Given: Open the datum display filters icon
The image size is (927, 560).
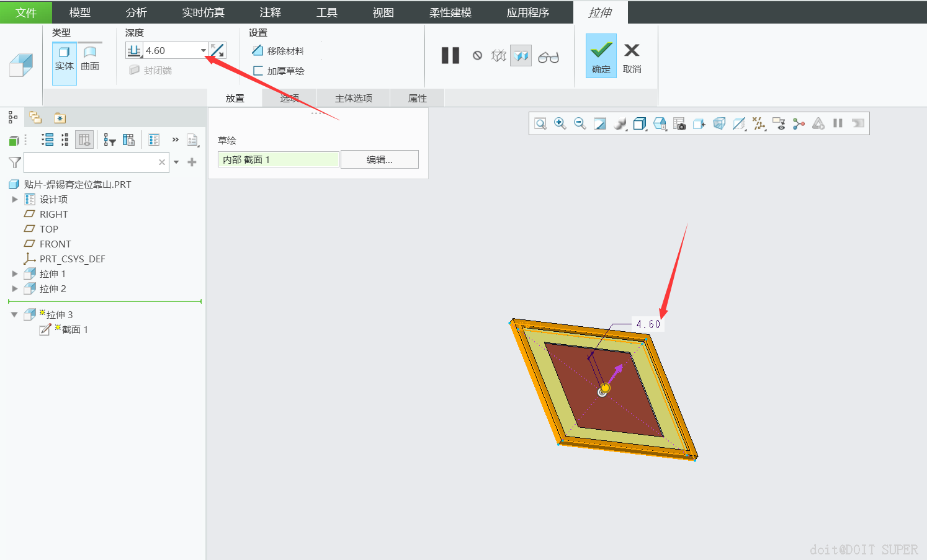Looking at the screenshot, I should [x=759, y=123].
